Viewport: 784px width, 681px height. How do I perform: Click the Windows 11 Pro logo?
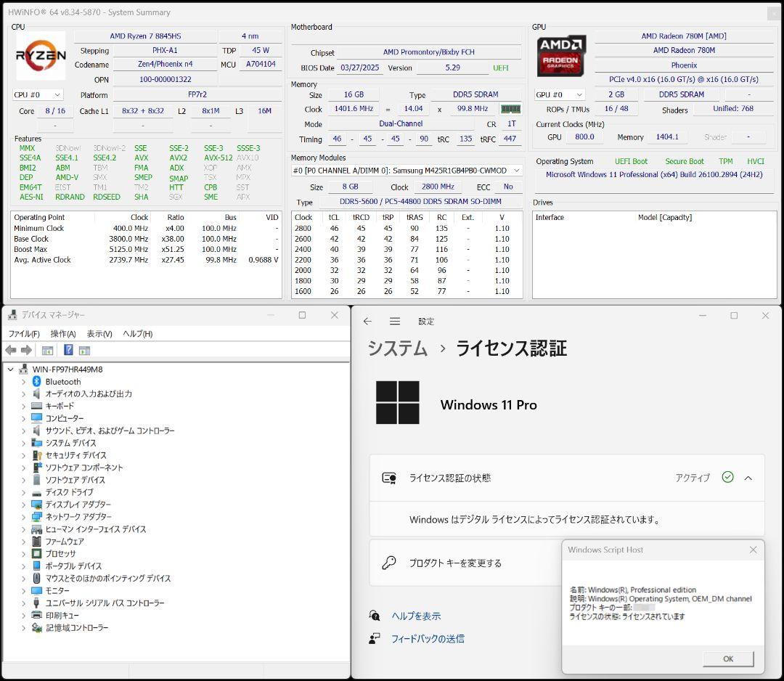coord(397,403)
